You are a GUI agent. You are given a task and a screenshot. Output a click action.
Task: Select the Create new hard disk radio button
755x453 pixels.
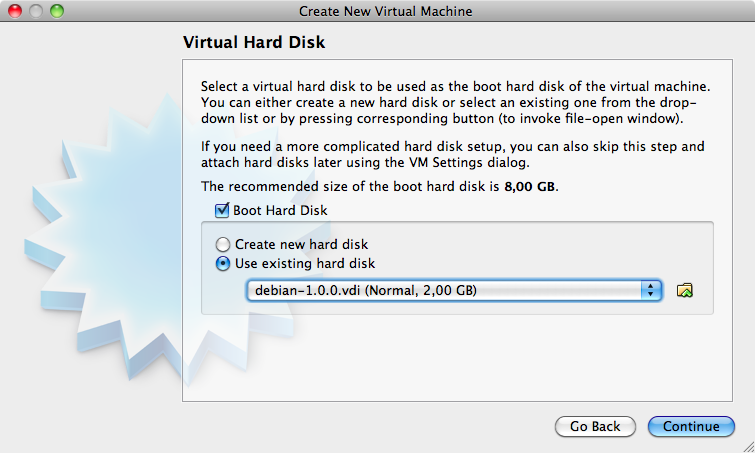point(224,244)
